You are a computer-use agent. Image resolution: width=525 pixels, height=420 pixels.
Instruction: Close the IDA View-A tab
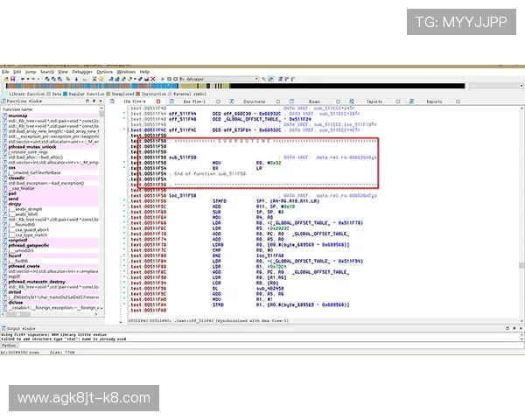(x=158, y=101)
